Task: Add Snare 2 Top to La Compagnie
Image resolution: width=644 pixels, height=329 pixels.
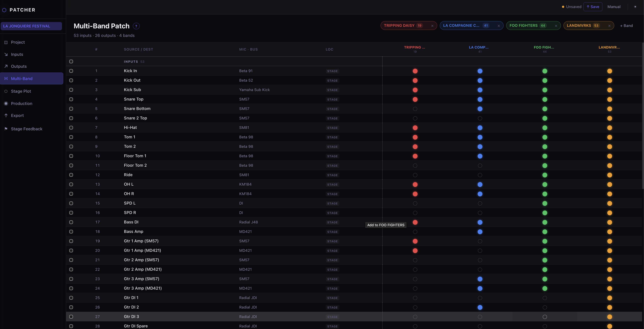Action: [480, 118]
